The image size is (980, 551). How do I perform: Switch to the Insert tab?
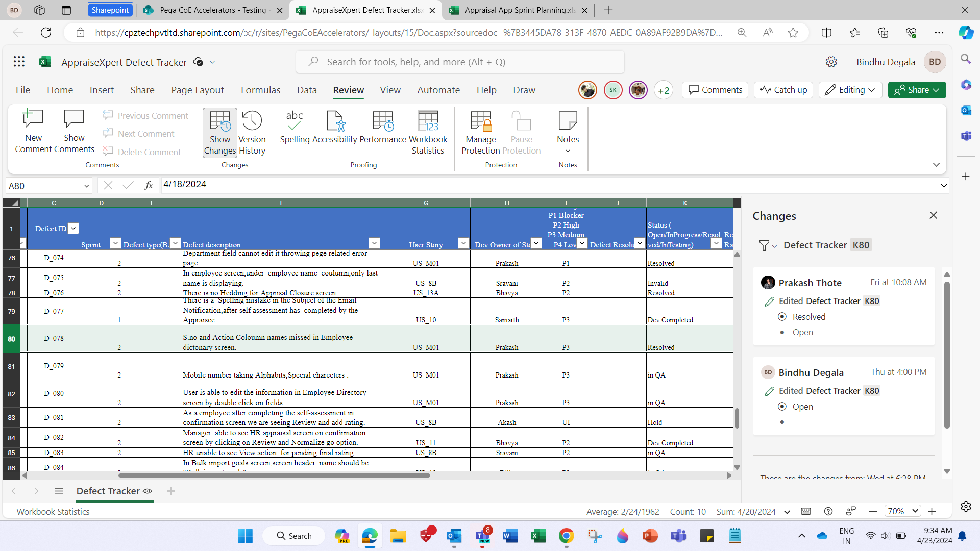102,90
